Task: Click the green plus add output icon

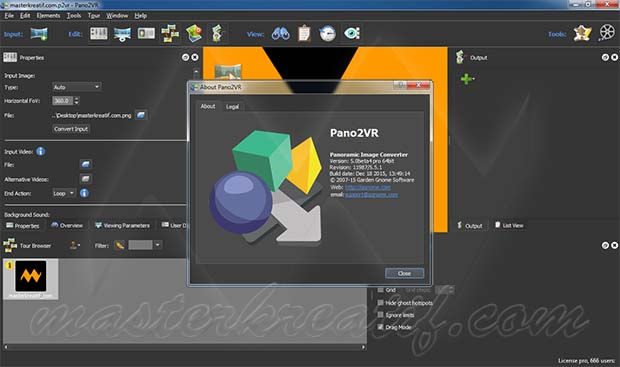Action: click(467, 79)
